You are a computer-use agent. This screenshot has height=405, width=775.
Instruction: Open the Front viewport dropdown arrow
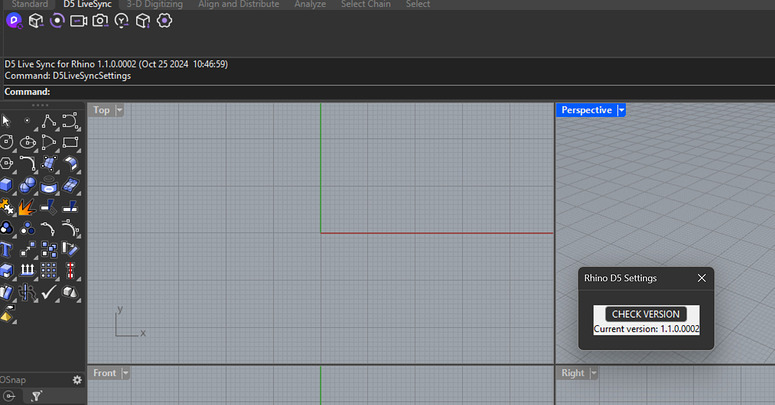[x=125, y=373]
